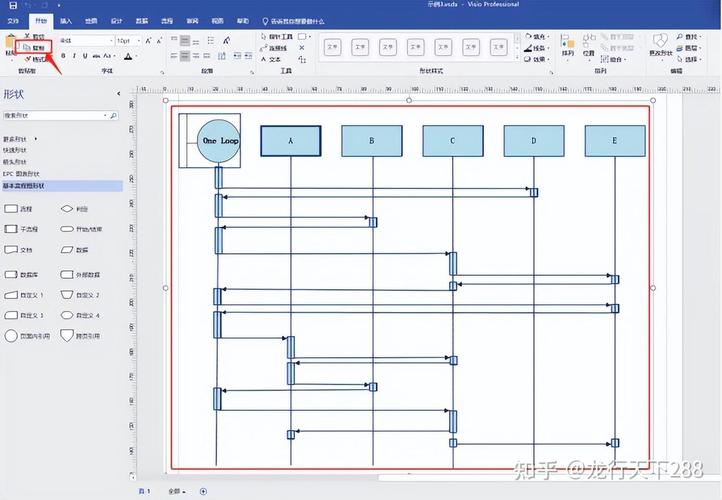Viewport: 722px width, 500px height.
Task: Click the Copy button highlighted in red
Action: [x=34, y=47]
